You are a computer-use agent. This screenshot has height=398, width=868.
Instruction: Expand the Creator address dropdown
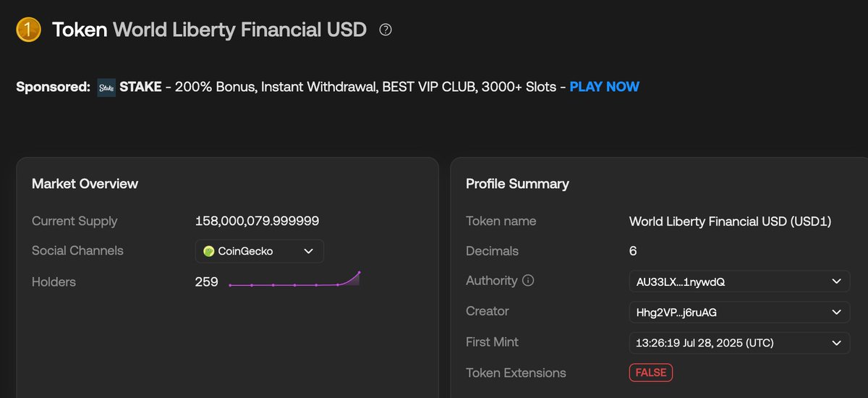click(x=739, y=312)
